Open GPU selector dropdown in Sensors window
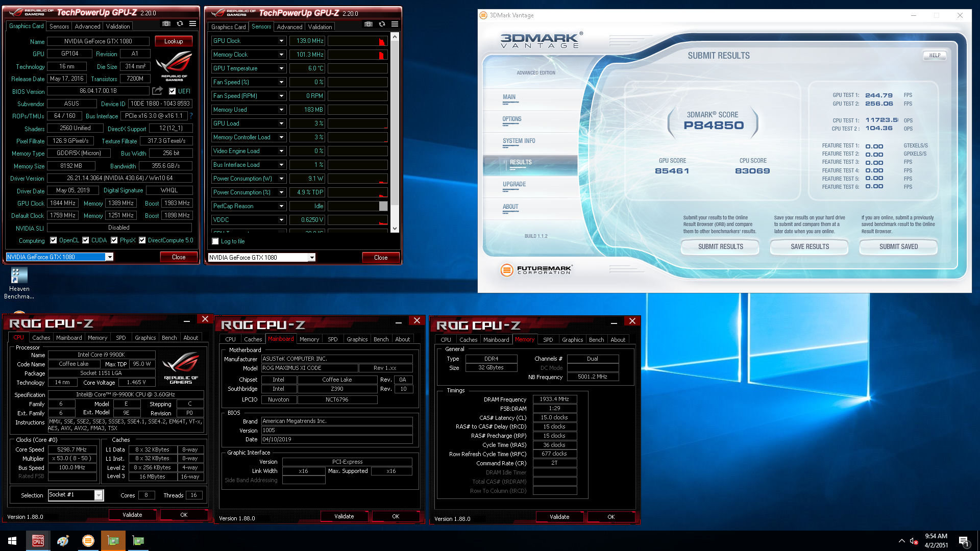 pyautogui.click(x=312, y=257)
